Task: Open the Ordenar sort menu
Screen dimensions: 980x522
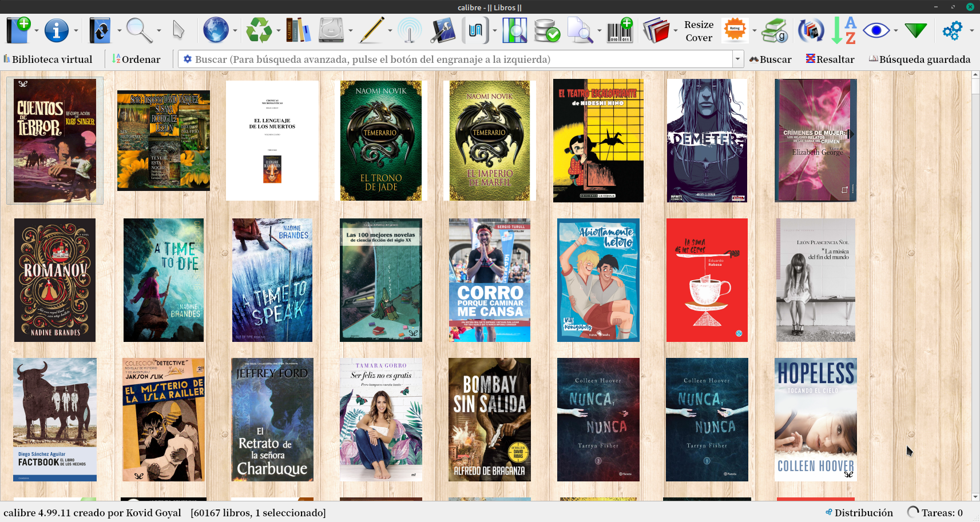Action: (136, 59)
